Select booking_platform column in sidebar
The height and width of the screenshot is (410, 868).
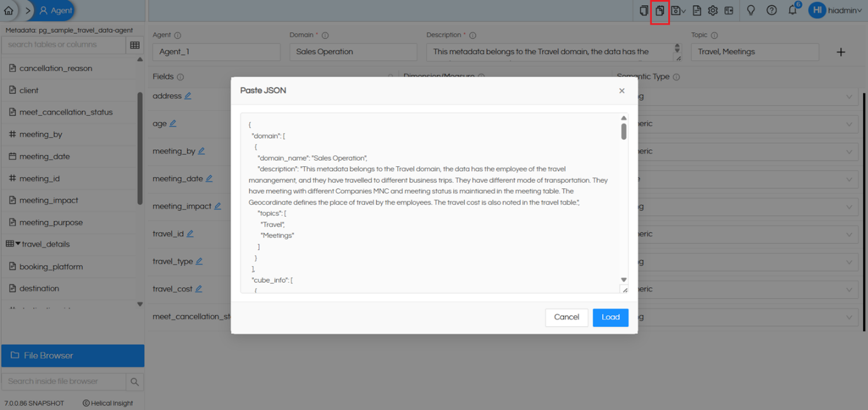tap(50, 266)
